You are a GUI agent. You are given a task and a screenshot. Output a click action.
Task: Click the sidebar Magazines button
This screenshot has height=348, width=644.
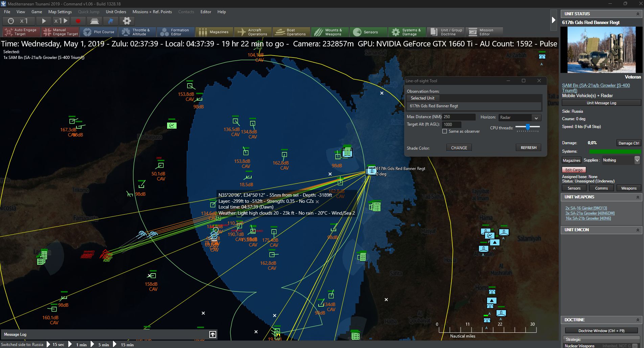pos(572,160)
